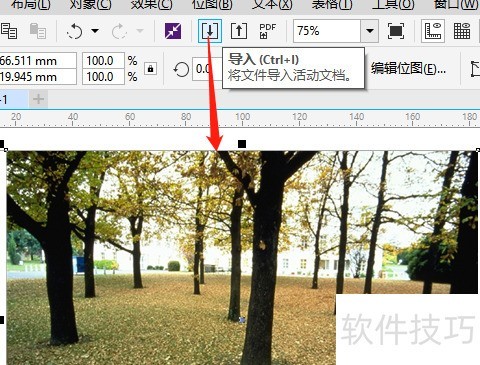
Task: Click the purple search content icon
Action: coord(173,31)
